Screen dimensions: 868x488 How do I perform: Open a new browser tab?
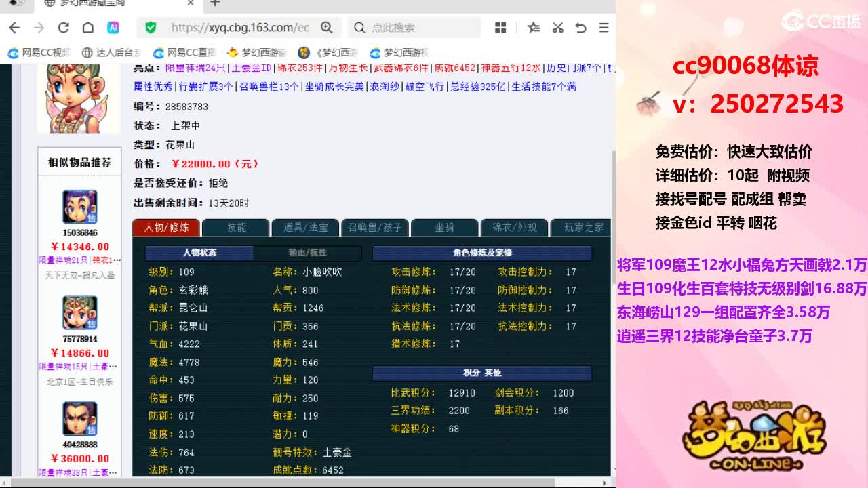pos(215,3)
